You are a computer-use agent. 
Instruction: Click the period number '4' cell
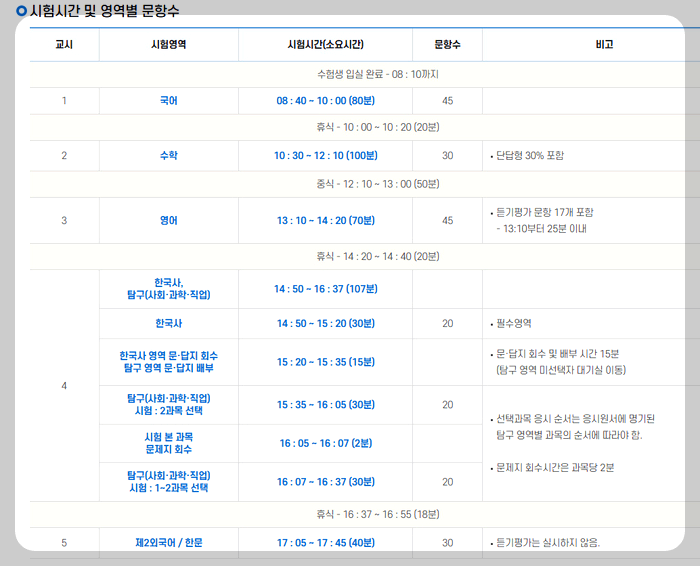64,386
